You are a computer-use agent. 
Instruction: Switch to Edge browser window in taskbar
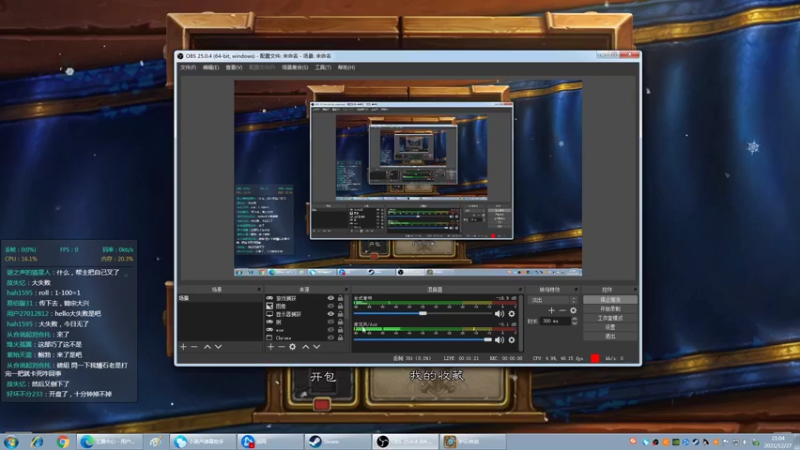110,442
